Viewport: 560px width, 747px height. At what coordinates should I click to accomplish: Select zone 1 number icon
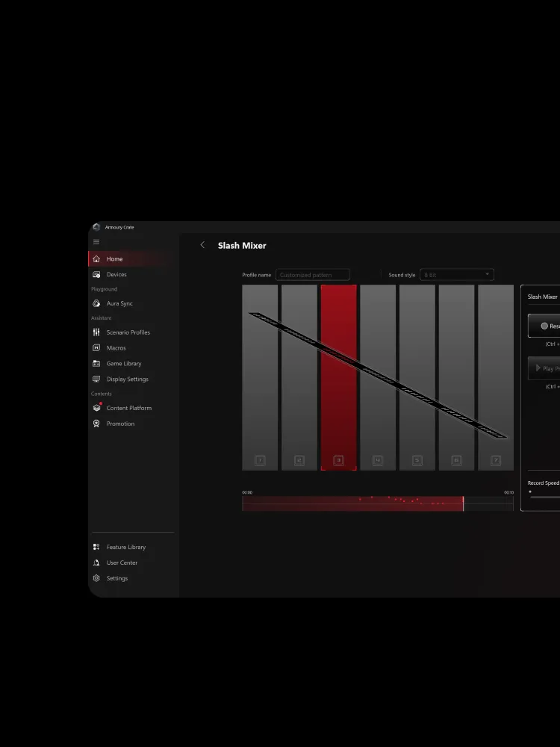coord(260,460)
